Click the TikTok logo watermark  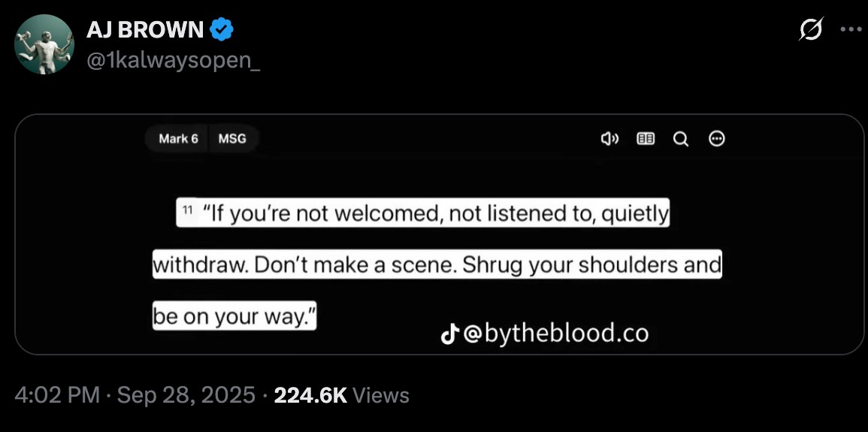click(450, 334)
